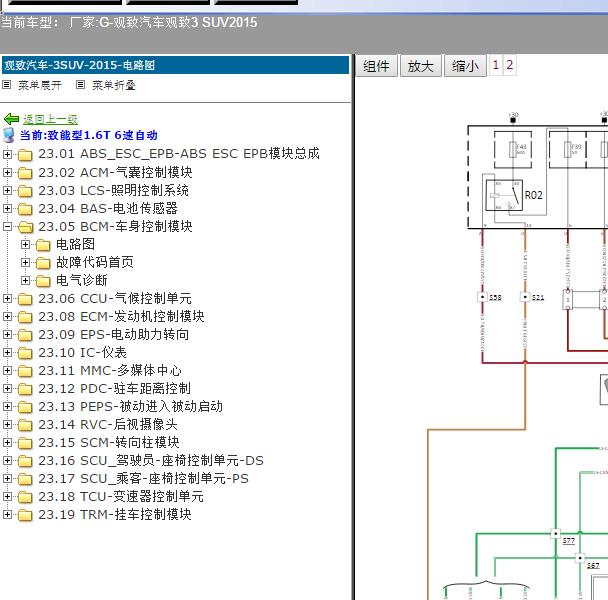Image resolution: width=608 pixels, height=600 pixels.
Task: Expand the 23.08 ECM engine control node
Action: (x=7, y=316)
